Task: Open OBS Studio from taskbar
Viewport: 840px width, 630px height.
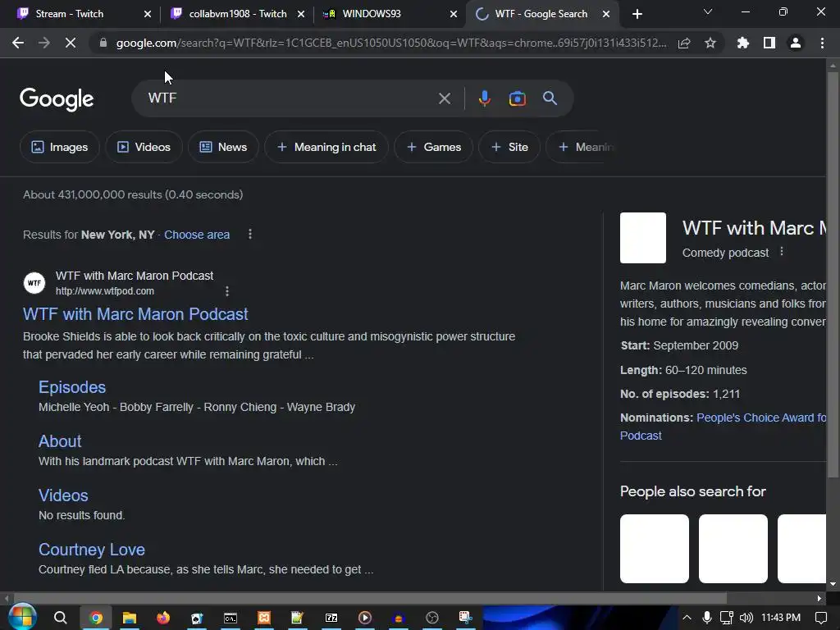Action: coord(431,618)
